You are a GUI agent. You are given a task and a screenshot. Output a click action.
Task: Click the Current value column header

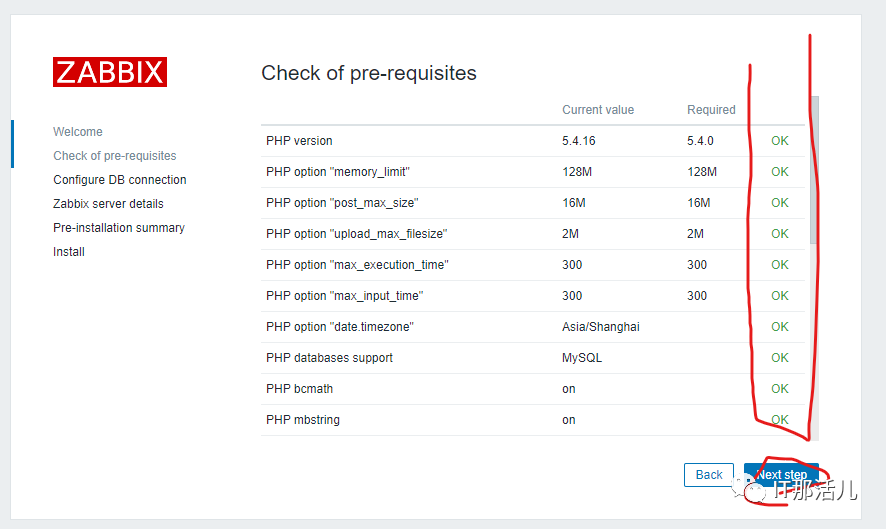pos(598,110)
